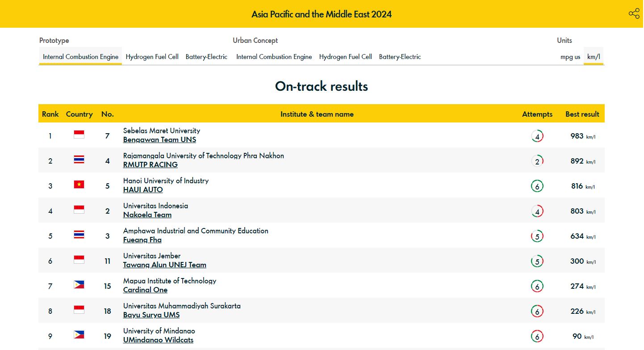Screen dimensions: 644x350
Task: Click the Indonesia flag for rank 1
Action: [x=79, y=135]
